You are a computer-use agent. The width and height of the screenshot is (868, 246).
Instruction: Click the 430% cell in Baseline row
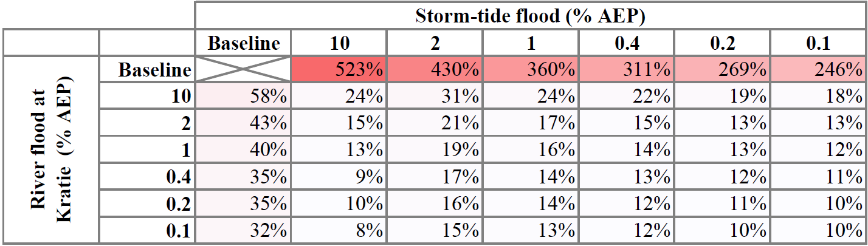pos(435,70)
